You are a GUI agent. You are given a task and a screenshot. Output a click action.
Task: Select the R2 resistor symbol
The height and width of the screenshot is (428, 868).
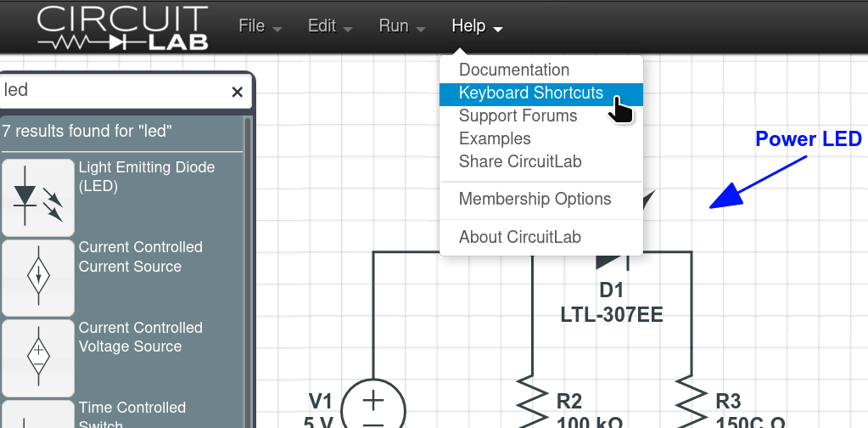click(x=532, y=402)
